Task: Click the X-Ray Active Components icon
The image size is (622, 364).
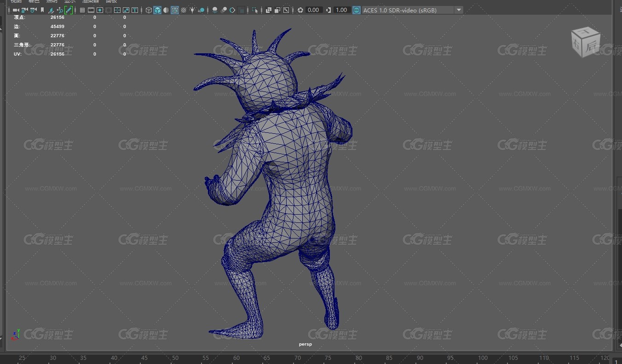Action: coord(277,10)
